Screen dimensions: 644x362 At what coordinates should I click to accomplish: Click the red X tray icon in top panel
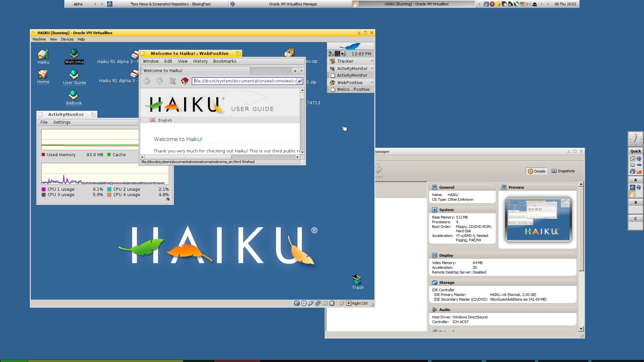coord(492,4)
